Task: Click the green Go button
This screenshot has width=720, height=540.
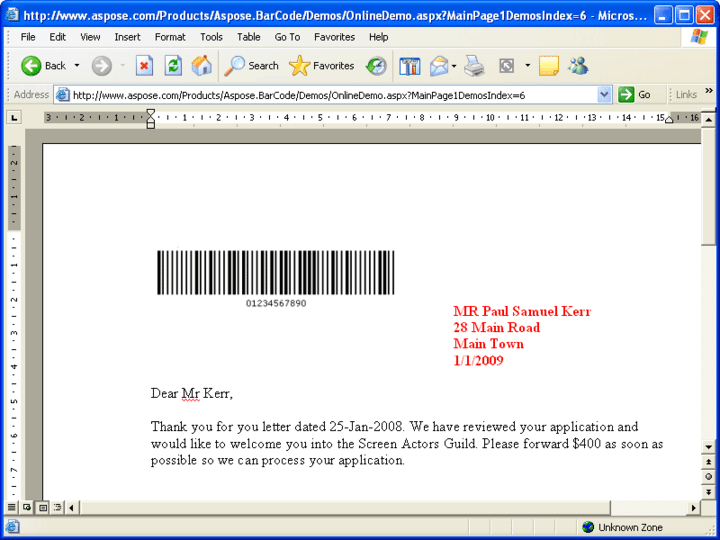Action: point(635,95)
